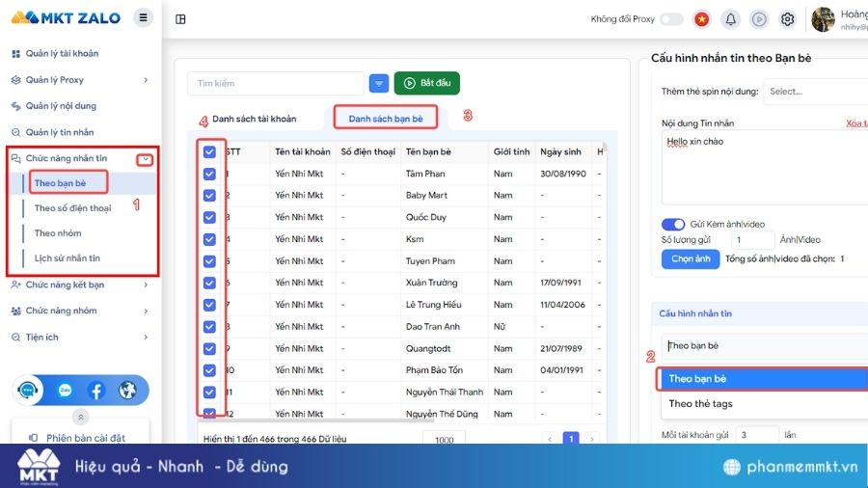Uncheck the Quốc Duy row checkbox
The width and height of the screenshot is (868, 488).
click(209, 217)
